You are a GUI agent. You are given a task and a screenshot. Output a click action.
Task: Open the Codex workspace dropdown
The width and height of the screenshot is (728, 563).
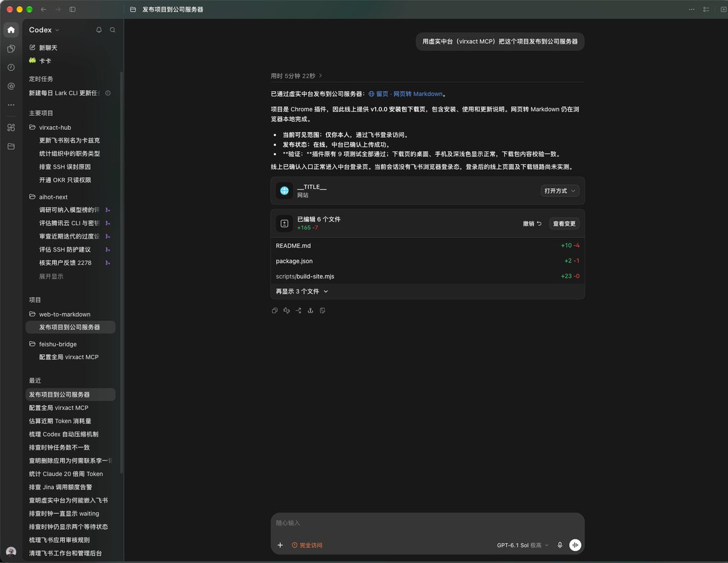44,30
